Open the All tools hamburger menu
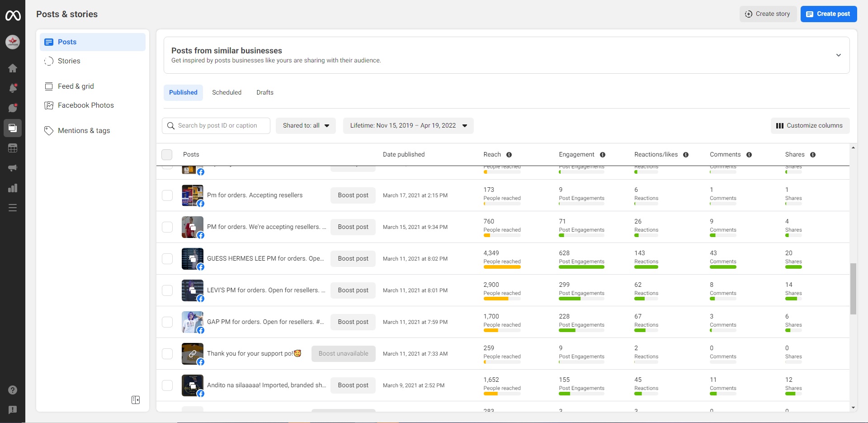The image size is (868, 423). click(13, 208)
